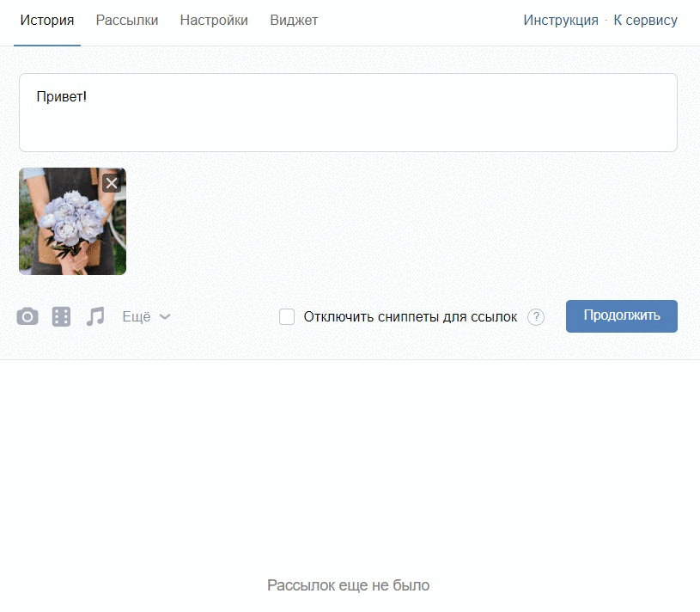Open the Настройки tab

(x=214, y=21)
